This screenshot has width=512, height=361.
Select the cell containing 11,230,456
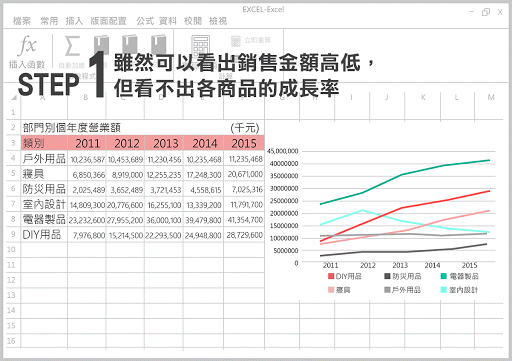[x=164, y=159]
